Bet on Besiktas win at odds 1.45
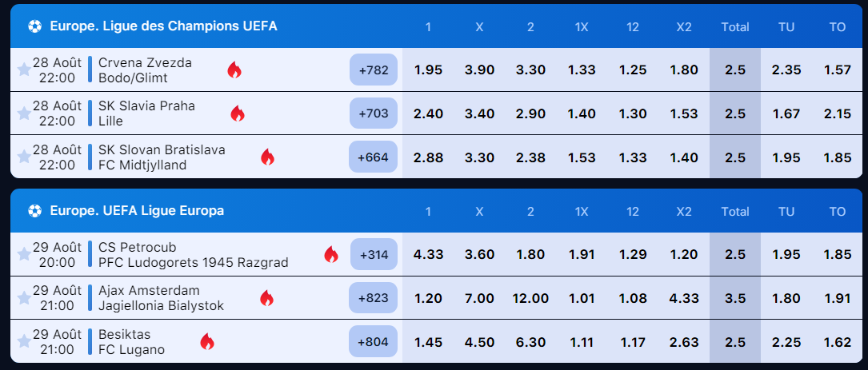 [x=428, y=342]
